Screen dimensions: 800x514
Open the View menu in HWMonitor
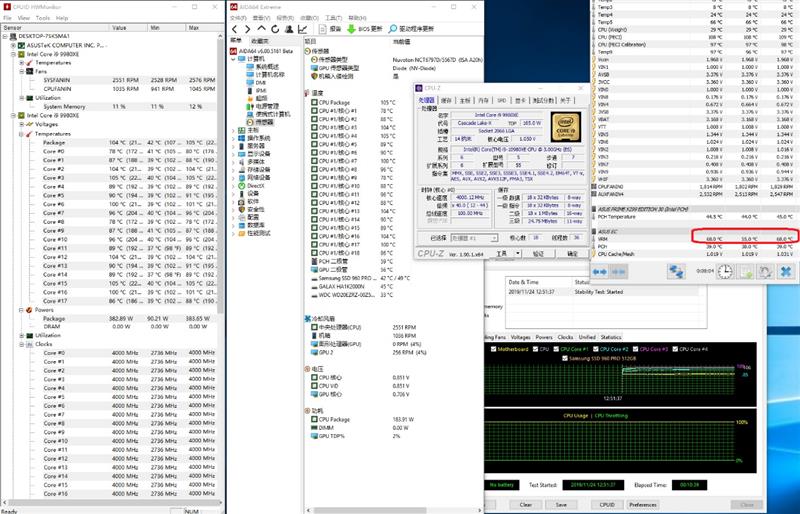[23, 18]
